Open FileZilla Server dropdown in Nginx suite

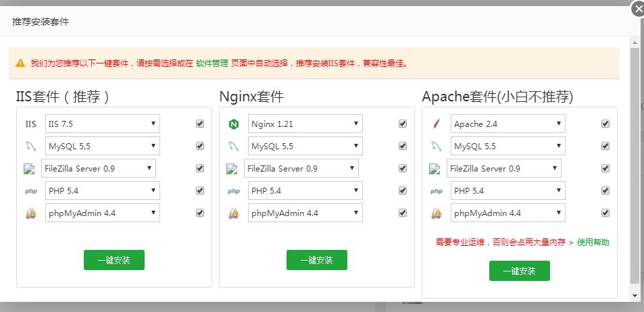301,168
